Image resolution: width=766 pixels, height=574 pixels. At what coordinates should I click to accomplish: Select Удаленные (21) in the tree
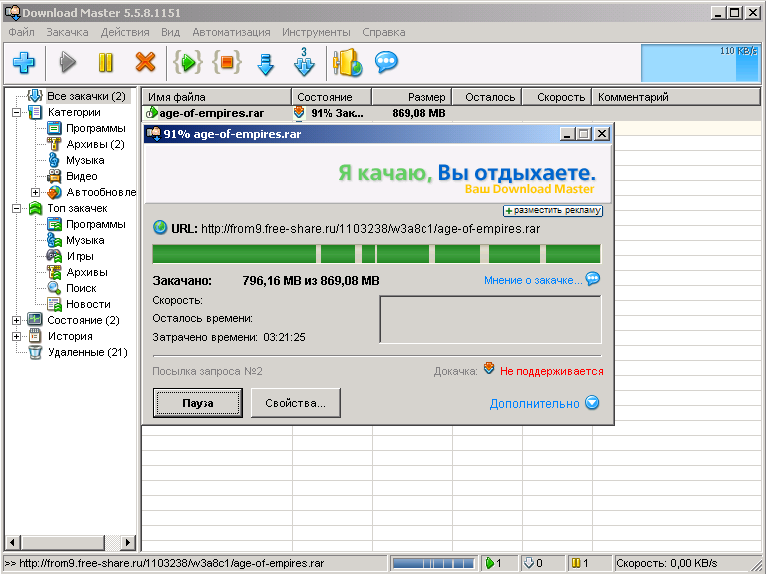pyautogui.click(x=87, y=352)
